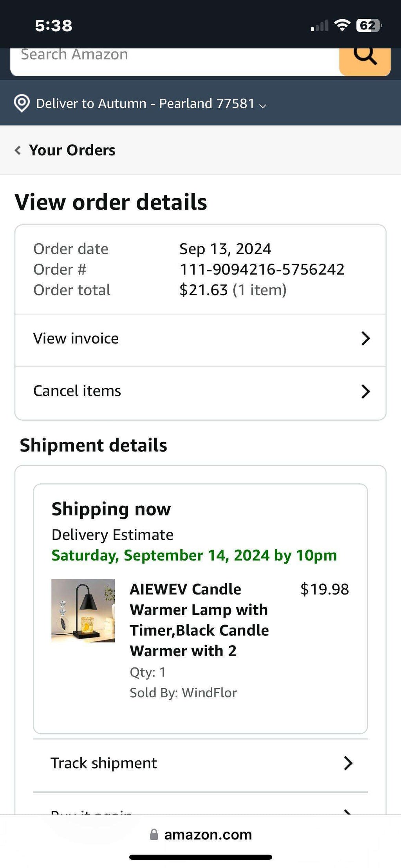Open the Cancel items chevron arrow
This screenshot has width=401, height=868.
click(x=365, y=391)
